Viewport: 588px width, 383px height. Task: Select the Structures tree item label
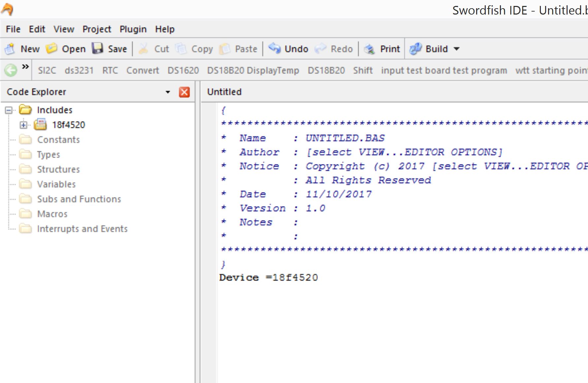pyautogui.click(x=58, y=169)
